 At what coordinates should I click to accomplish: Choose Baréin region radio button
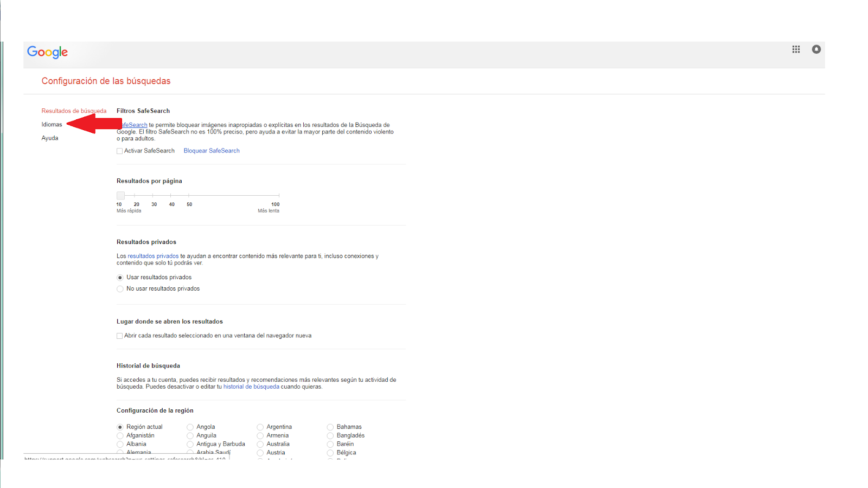(x=330, y=445)
